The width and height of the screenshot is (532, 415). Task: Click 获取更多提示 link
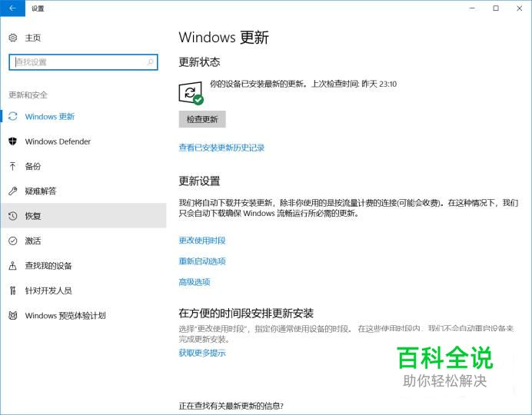(202, 353)
